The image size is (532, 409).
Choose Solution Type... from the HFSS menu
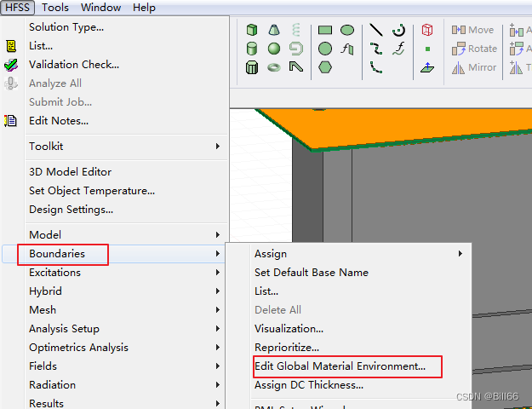(116, 27)
